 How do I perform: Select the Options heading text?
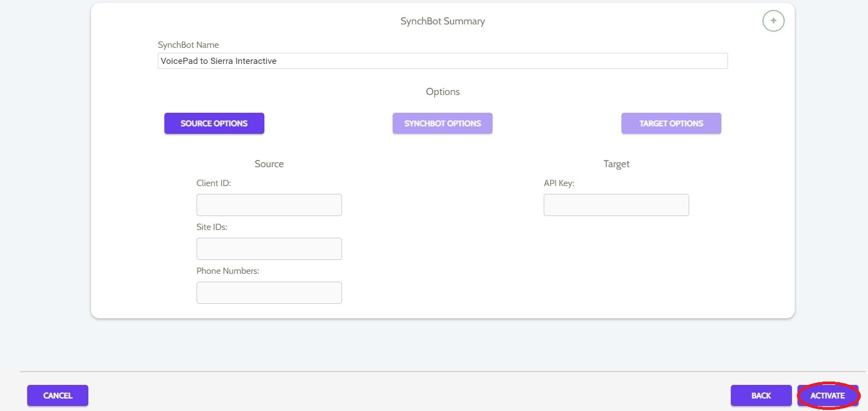[x=443, y=92]
